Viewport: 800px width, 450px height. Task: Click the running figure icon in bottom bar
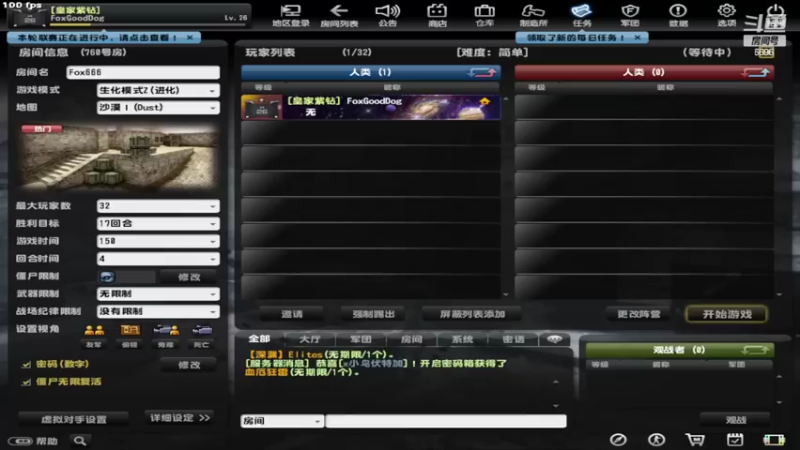(656, 439)
